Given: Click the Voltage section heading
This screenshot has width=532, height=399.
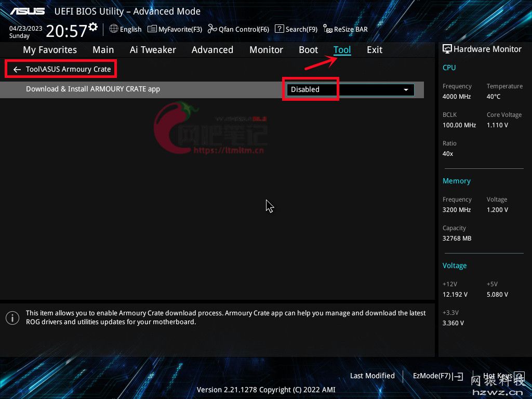Looking at the screenshot, I should point(454,265).
